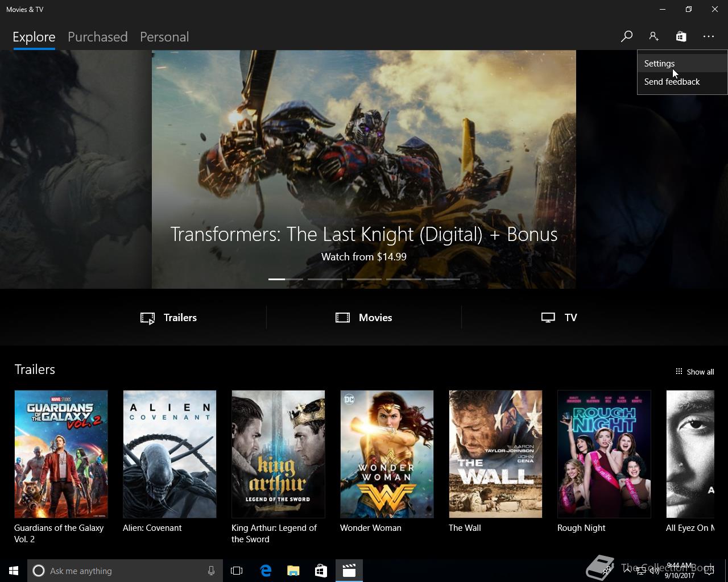Click the Cortana microphone icon
Screen dimensions: 728x582
coord(211,571)
